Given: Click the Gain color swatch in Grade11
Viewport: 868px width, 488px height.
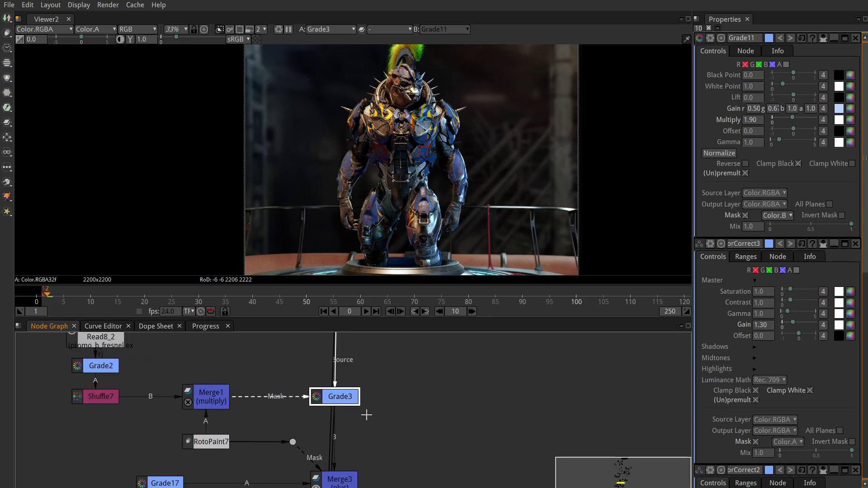Looking at the screenshot, I should click(839, 108).
